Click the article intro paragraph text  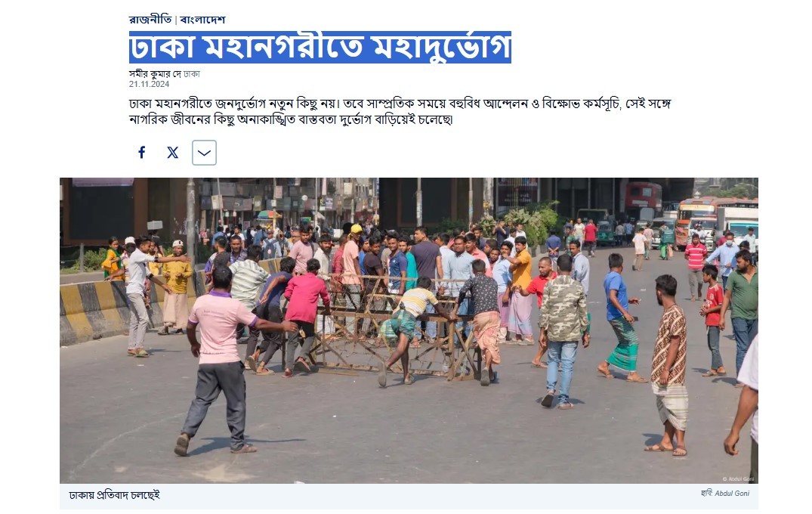(400, 111)
